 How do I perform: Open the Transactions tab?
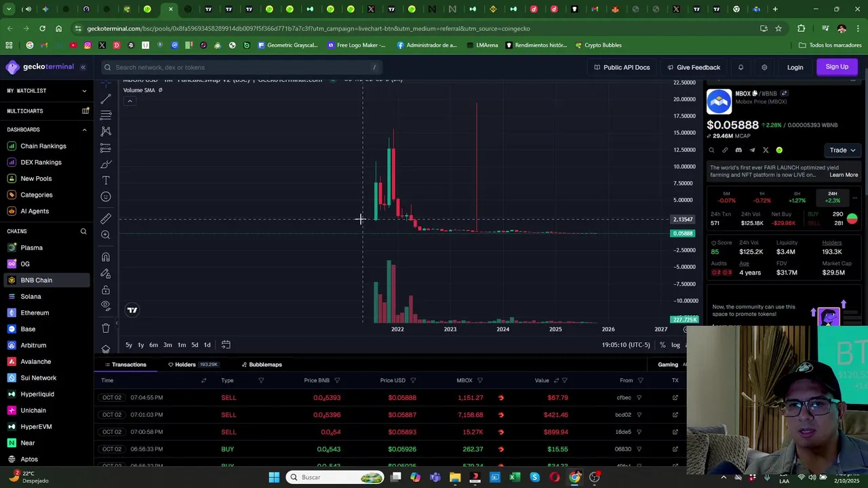[125, 365]
